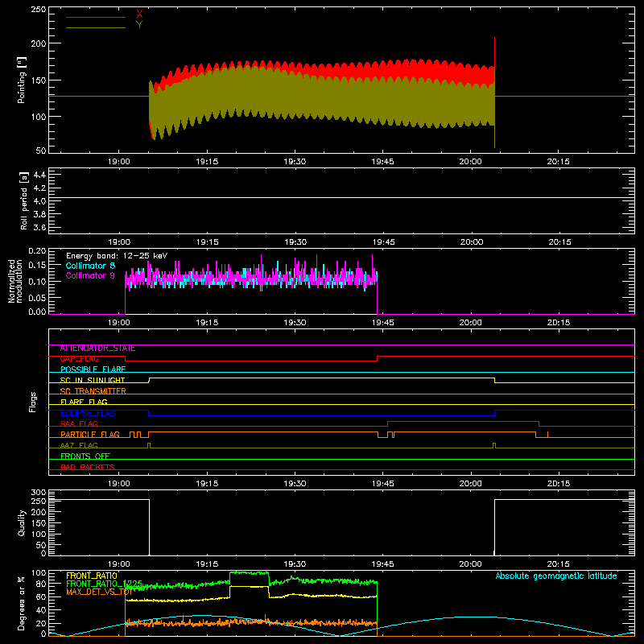Click the 20:15 time label under Quality plot
This screenshot has width=644, height=644.
point(559,564)
